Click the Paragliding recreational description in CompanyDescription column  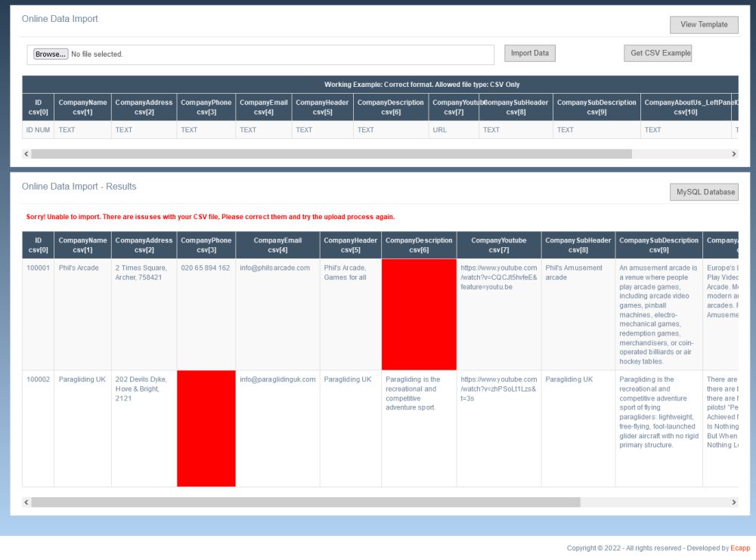click(x=413, y=393)
